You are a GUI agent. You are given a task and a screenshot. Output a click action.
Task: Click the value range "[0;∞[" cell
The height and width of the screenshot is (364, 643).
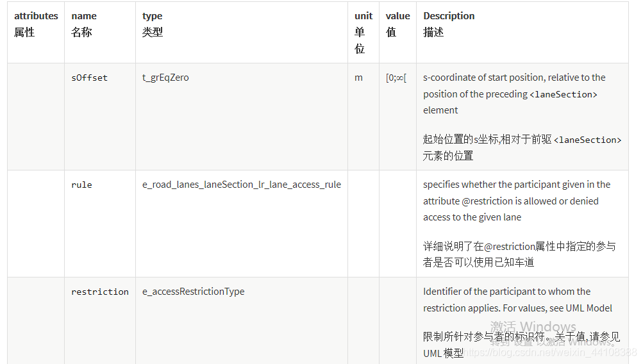point(396,78)
